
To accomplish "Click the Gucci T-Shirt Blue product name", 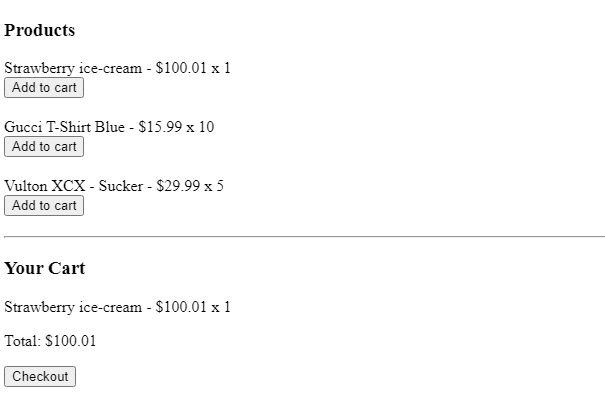I will (64, 127).
